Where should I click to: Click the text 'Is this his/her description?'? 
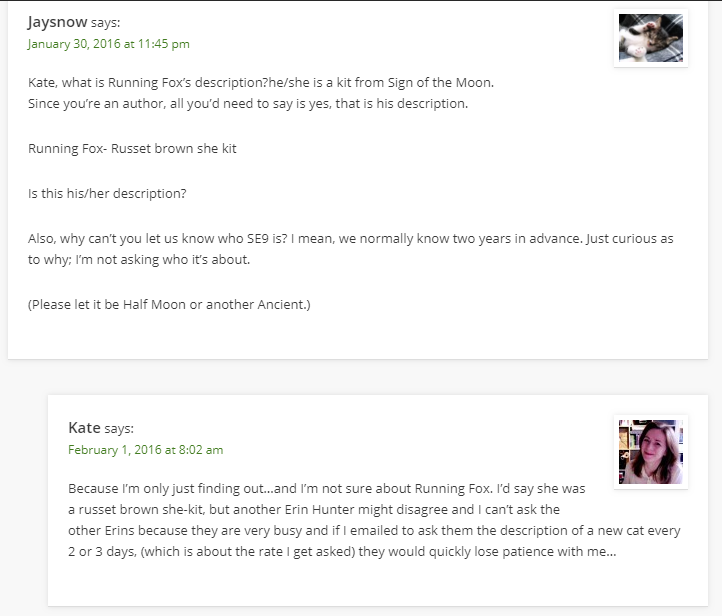point(107,194)
